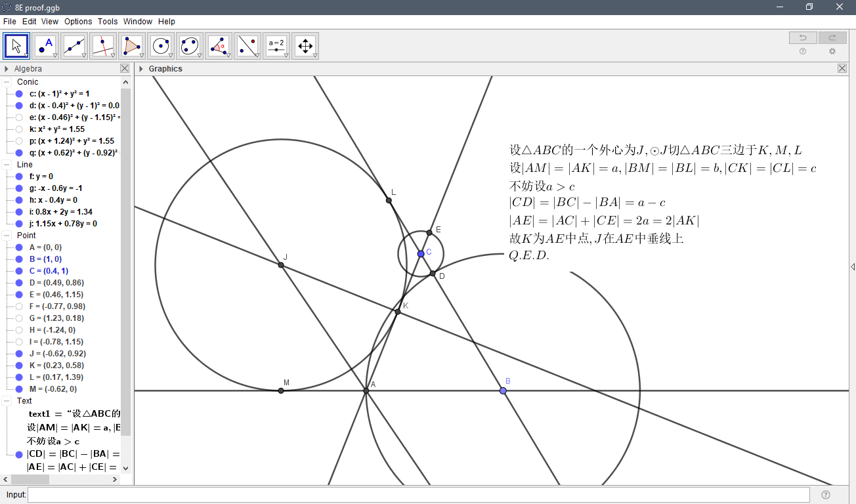Open the Options menu
This screenshot has width=856, height=504.
click(78, 21)
